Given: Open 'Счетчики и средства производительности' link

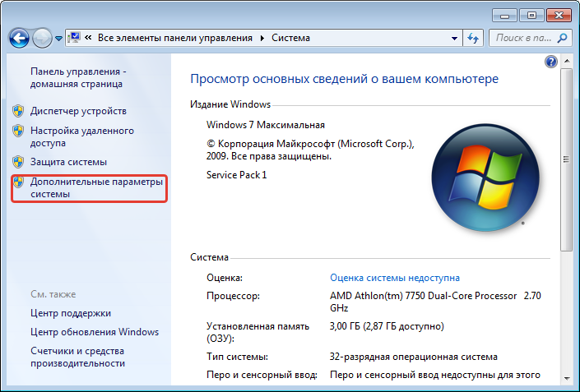Looking at the screenshot, I should point(77,357).
